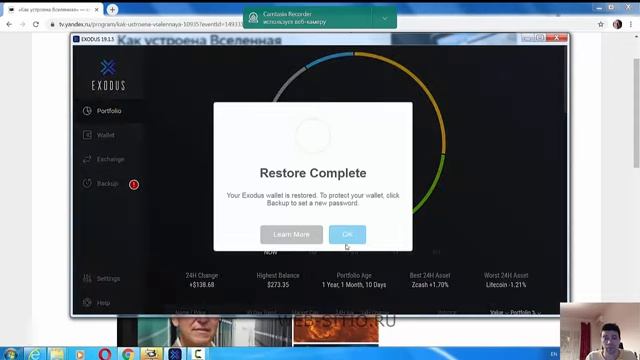640x360 pixels.
Task: Click Portfolio Age 1 Year, 1 Month, 10 Days
Action: click(354, 285)
